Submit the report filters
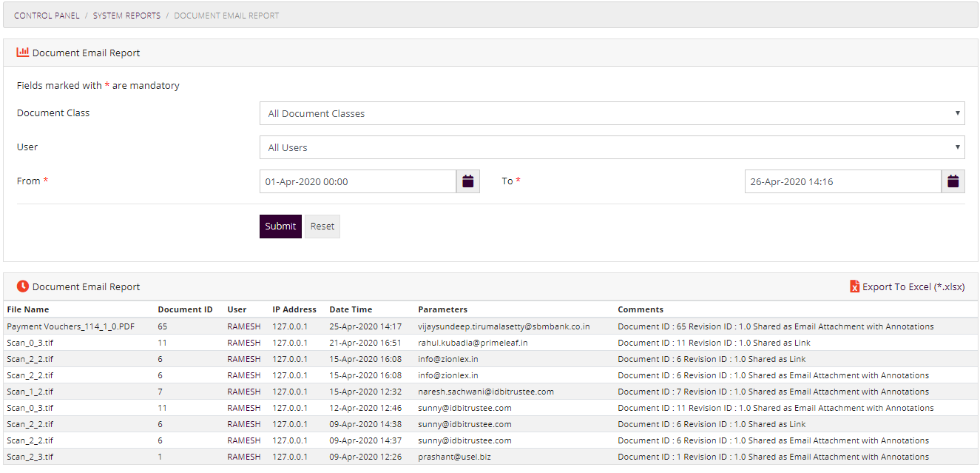The width and height of the screenshot is (980, 473). pos(280,226)
